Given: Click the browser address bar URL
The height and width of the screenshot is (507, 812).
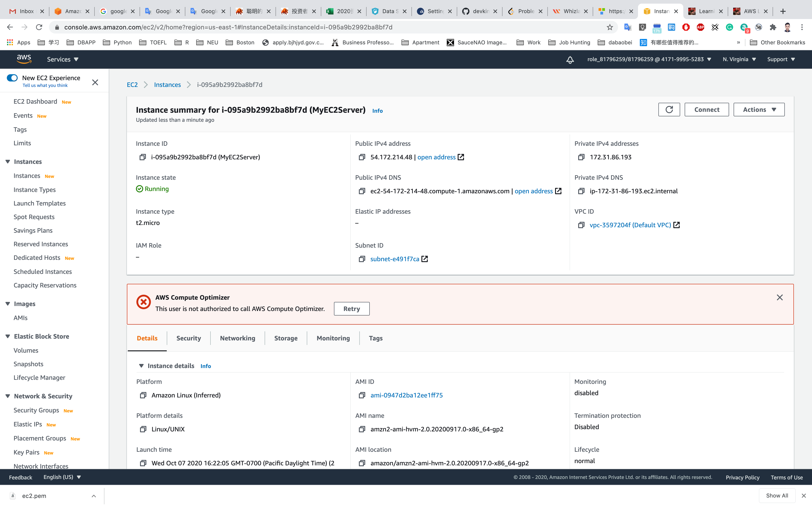Looking at the screenshot, I should 228,27.
